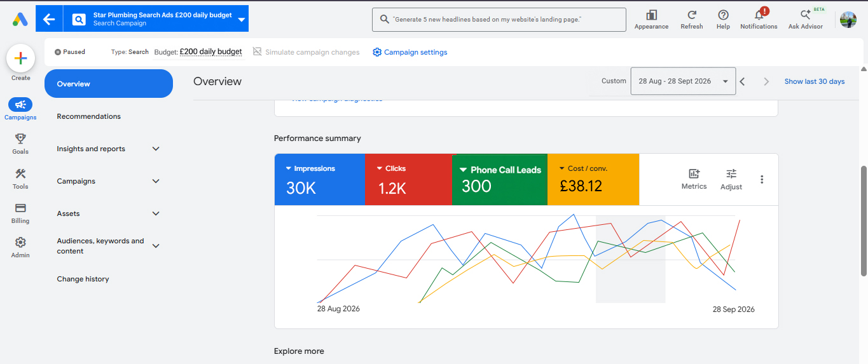Go to the next date period
This screenshot has height=364, width=868.
pos(766,81)
